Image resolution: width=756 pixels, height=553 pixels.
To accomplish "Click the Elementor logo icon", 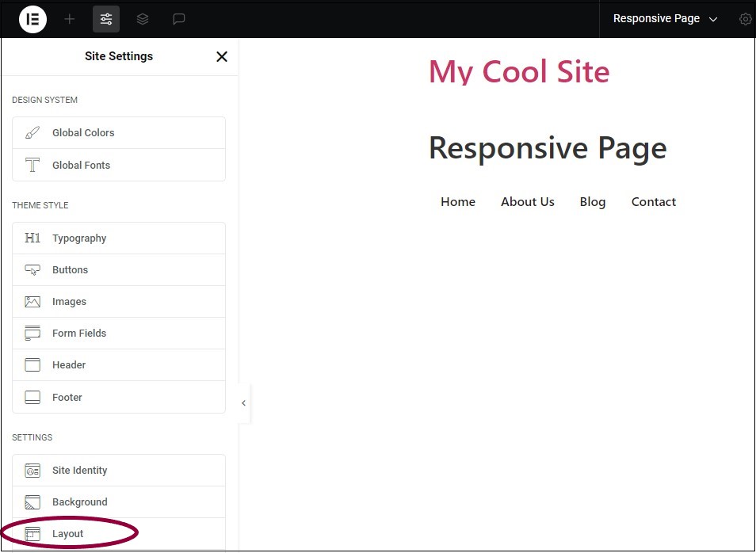I will point(33,19).
